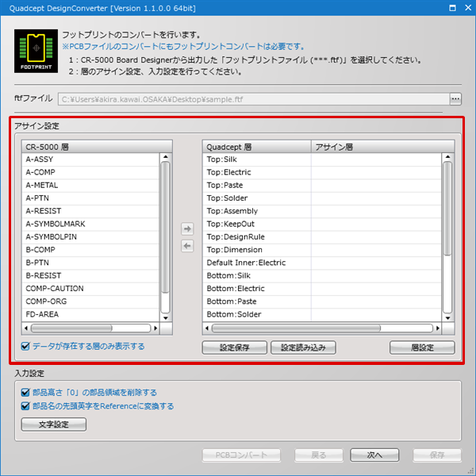Select the A-METAL layer row
Screen dimensions: 476x476
90,185
